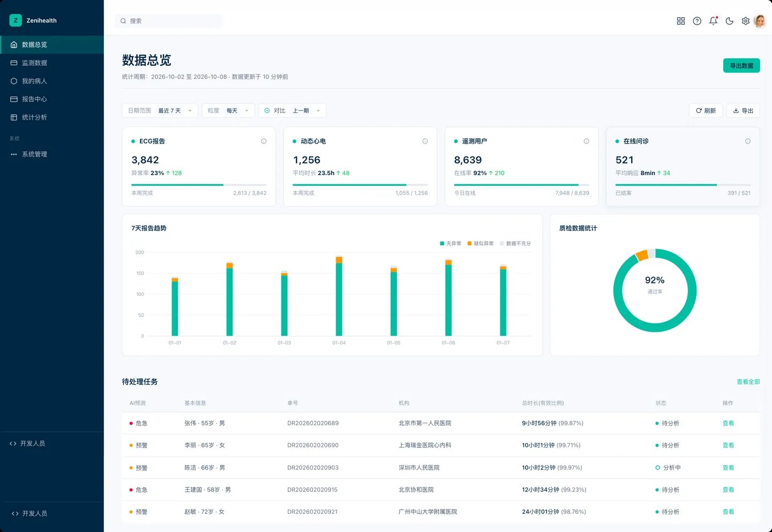Click 北京协和医院 in the table
This screenshot has height=532, width=772.
[416, 490]
